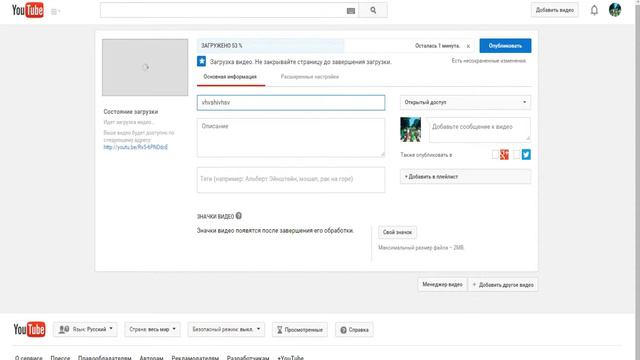Click the gray video preview thumbnail

point(145,67)
